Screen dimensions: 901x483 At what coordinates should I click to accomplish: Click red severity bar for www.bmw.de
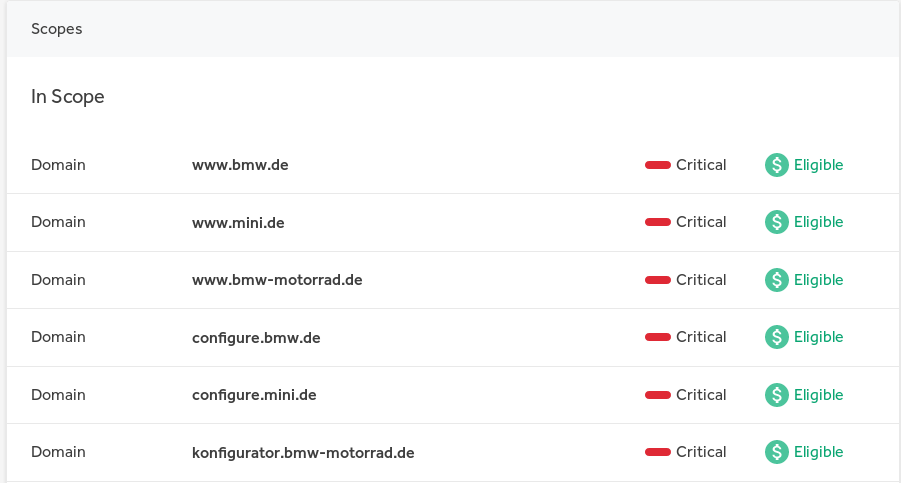tap(657, 165)
